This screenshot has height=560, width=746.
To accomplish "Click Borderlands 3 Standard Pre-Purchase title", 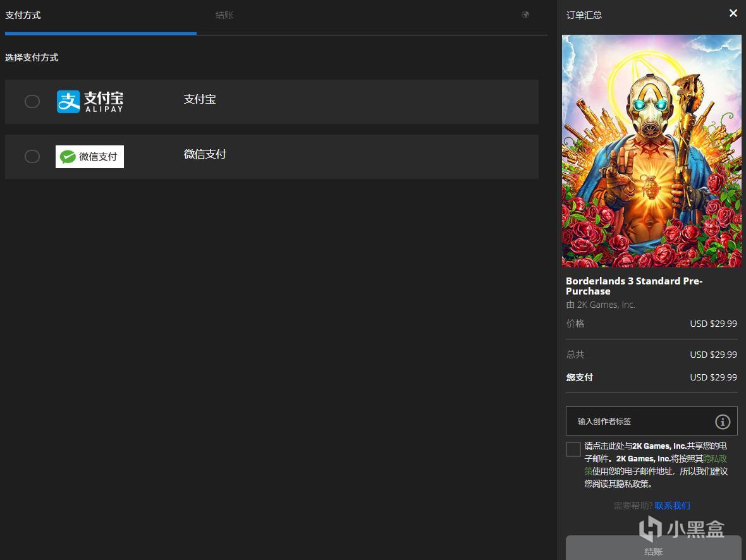I will (634, 286).
